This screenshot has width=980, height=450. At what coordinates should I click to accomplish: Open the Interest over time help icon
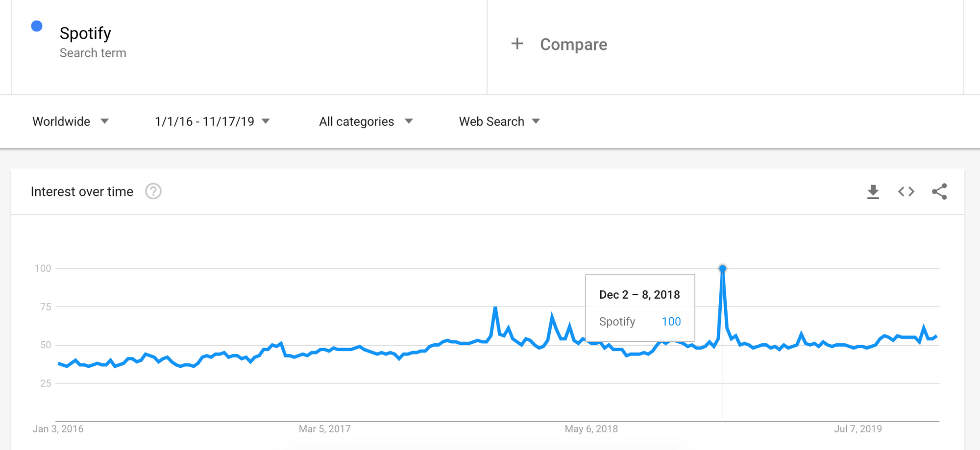point(153,191)
